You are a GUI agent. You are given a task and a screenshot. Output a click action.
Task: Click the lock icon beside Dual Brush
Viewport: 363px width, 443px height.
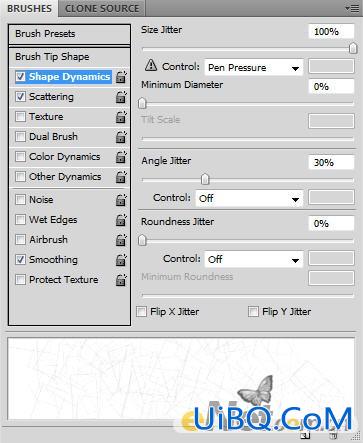[121, 137]
